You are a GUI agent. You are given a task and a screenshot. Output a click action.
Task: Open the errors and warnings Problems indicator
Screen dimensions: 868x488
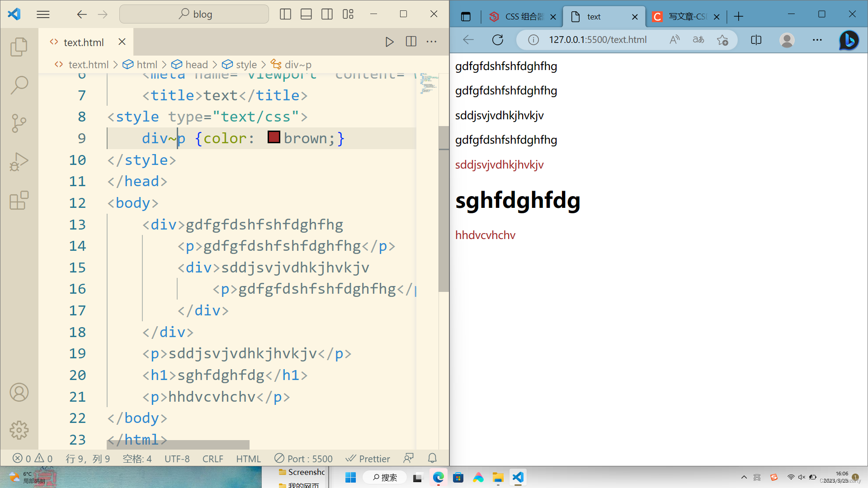(x=33, y=459)
